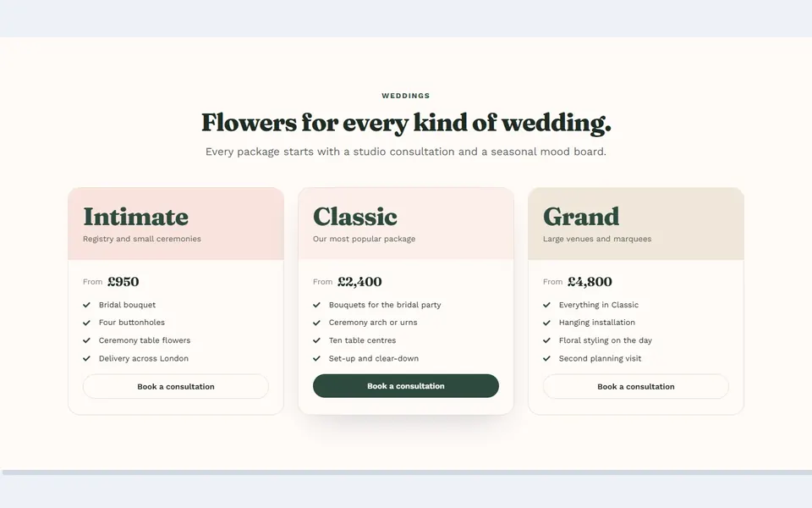
Task: Click the 'Set-up and clear-down' text
Action: pos(373,358)
